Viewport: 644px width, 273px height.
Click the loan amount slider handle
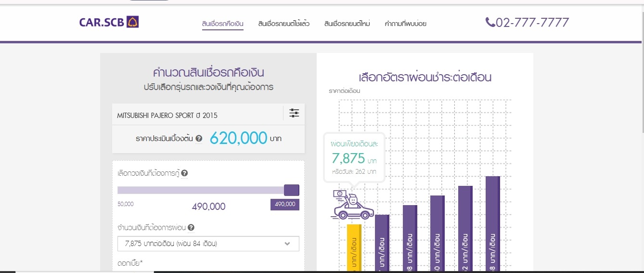click(292, 190)
